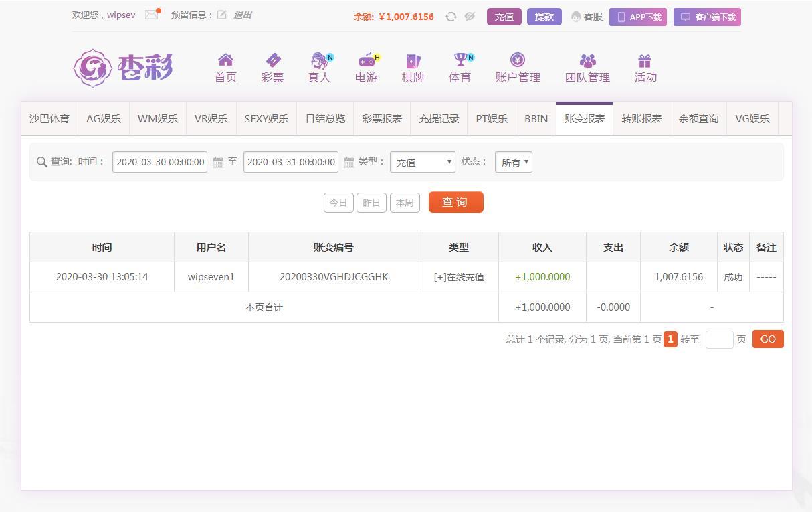The image size is (812, 512).
Task: Open 体育 trophy icon
Action: pyautogui.click(x=462, y=60)
